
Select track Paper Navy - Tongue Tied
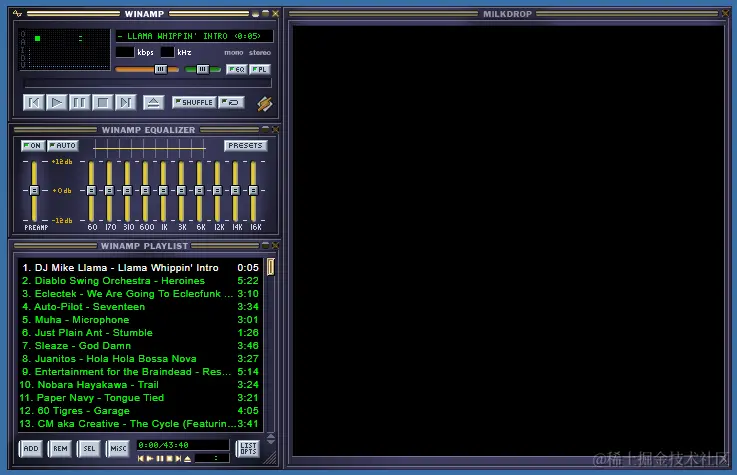(x=140, y=397)
